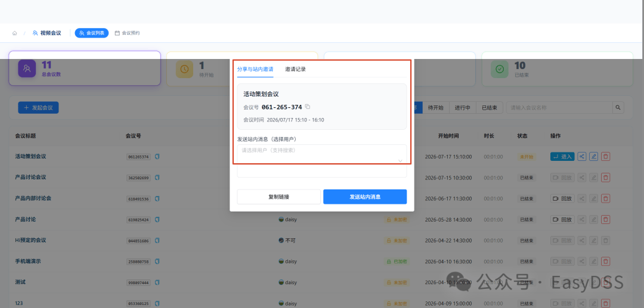644x308 pixels.
Task: Open the 请选择用户 user selector dropdown
Action: [x=321, y=160]
